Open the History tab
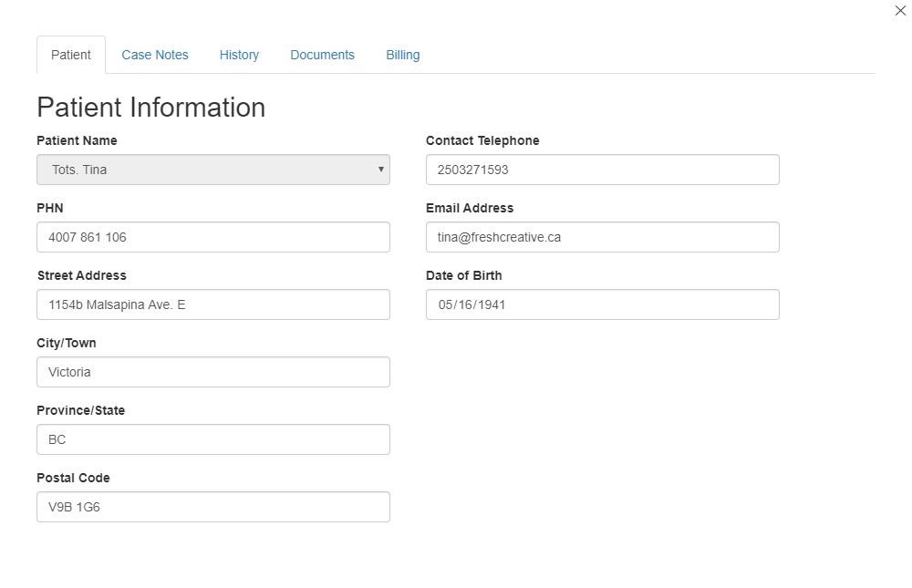Image resolution: width=912 pixels, height=588 pixels. (239, 55)
